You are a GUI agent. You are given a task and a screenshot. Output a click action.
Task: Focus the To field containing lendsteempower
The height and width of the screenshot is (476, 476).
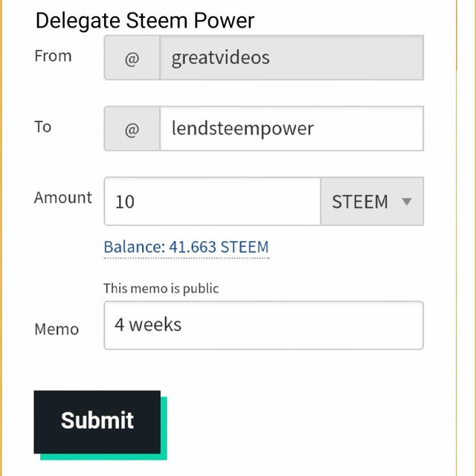point(292,129)
